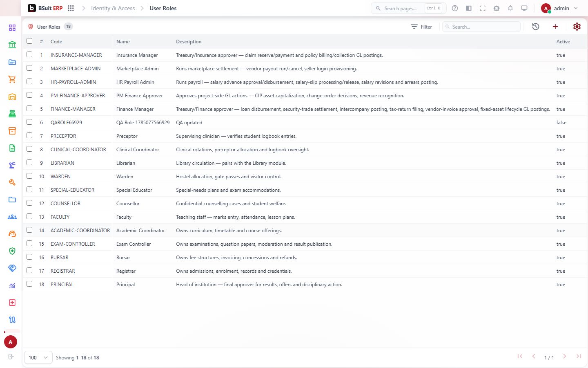Open the Warden role row

pos(305,177)
